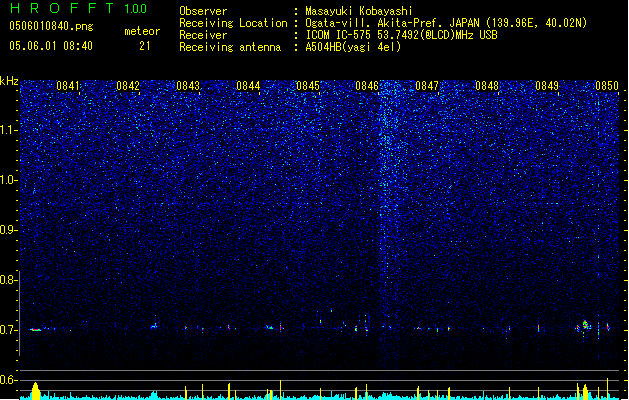This screenshot has width=629, height=400.
Task: Click the 1.0 kHz frequency axis label
Action: [8, 180]
